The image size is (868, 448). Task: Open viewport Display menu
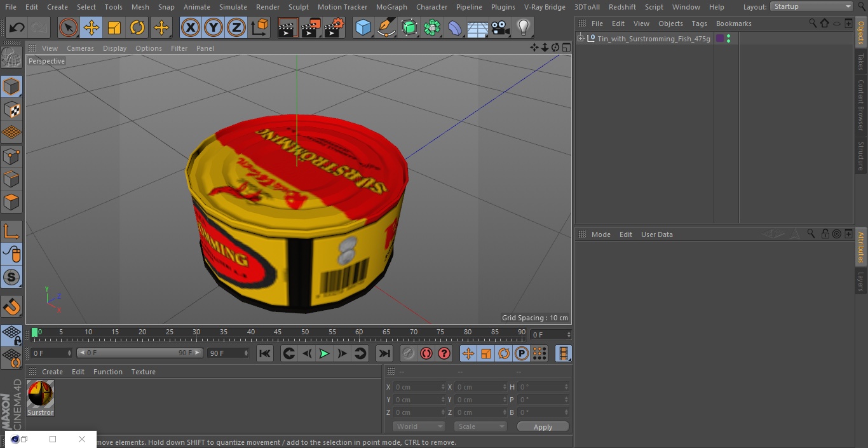114,48
